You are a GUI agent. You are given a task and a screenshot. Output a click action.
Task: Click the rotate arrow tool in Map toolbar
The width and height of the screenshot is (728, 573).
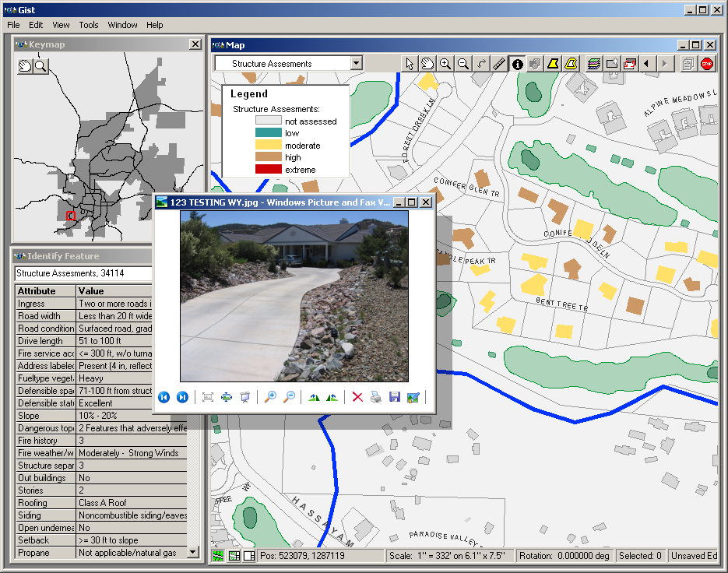point(481,64)
